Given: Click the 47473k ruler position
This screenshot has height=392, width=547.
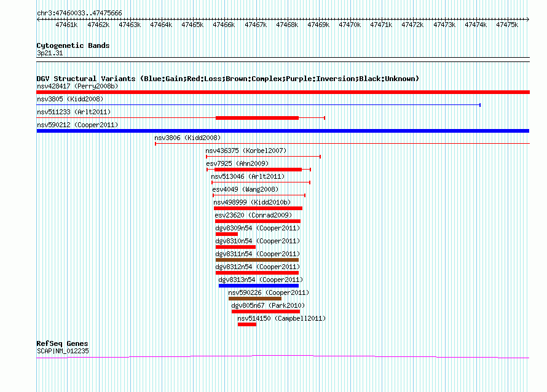Looking at the screenshot, I should pos(444,25).
